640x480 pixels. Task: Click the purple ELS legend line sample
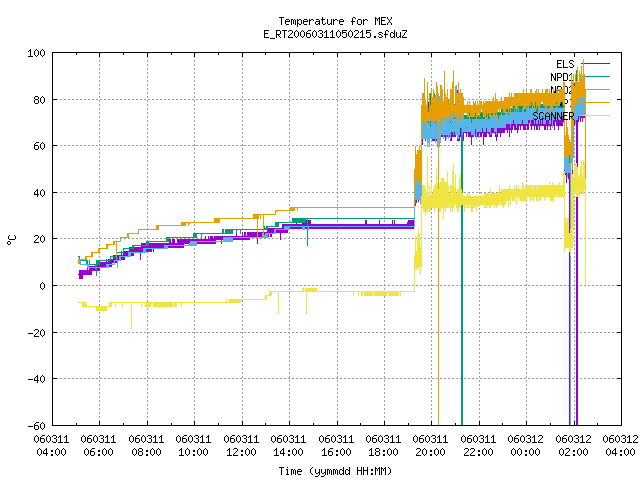click(596, 64)
